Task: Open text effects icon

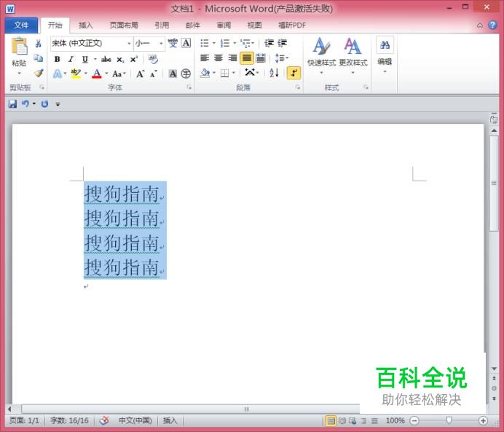Action: click(x=58, y=74)
